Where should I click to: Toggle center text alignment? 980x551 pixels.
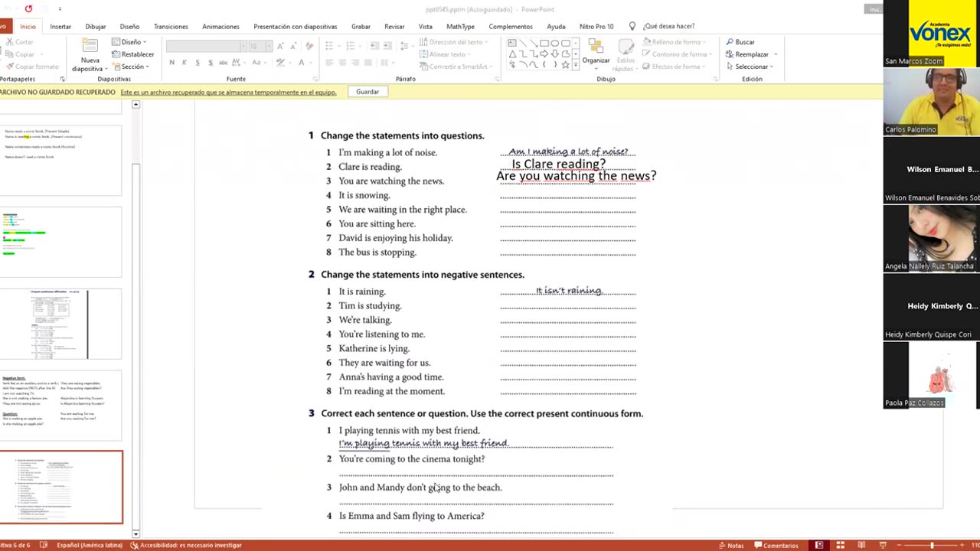[x=342, y=63]
